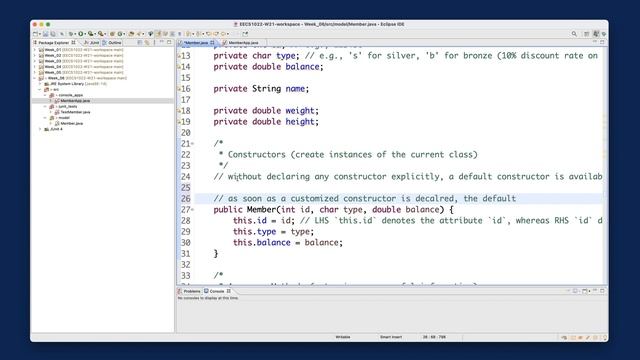Click the Debug bug icon in toolbar

pos(71,34)
